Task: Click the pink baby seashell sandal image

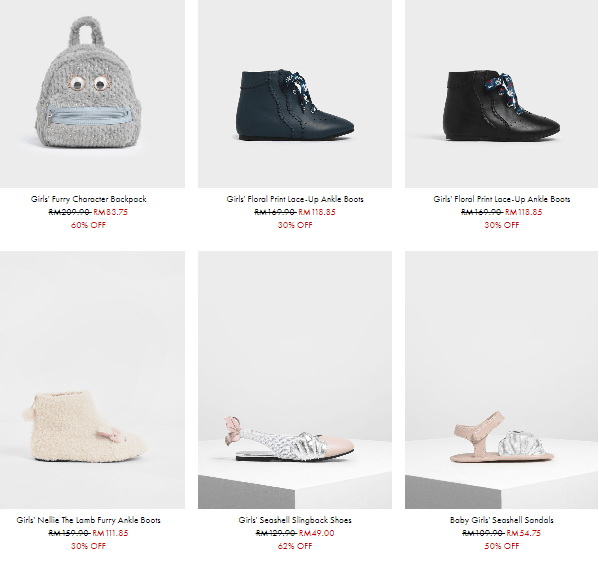Action: 502,380
